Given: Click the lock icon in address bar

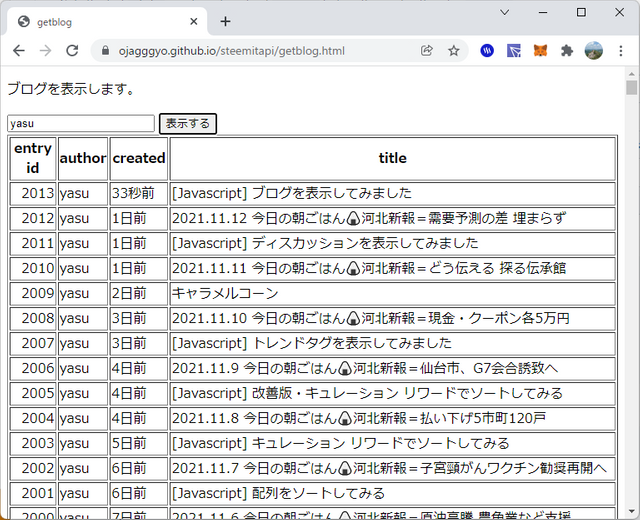Looking at the screenshot, I should coord(105,51).
